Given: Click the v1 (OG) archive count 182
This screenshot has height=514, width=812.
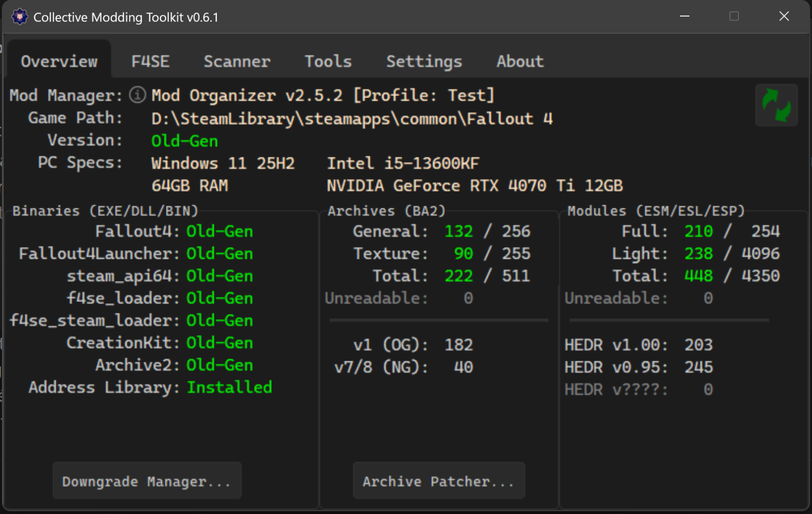Looking at the screenshot, I should click(x=459, y=345).
